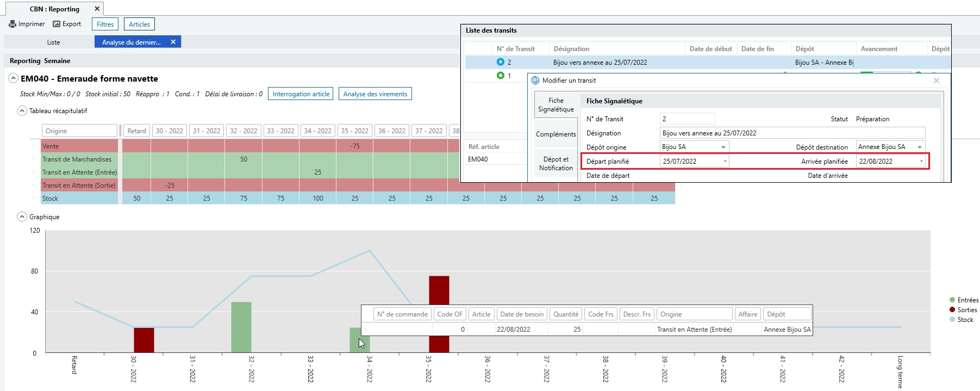Select the green status icon for transit 1
The width and height of the screenshot is (980, 391).
pos(501,76)
